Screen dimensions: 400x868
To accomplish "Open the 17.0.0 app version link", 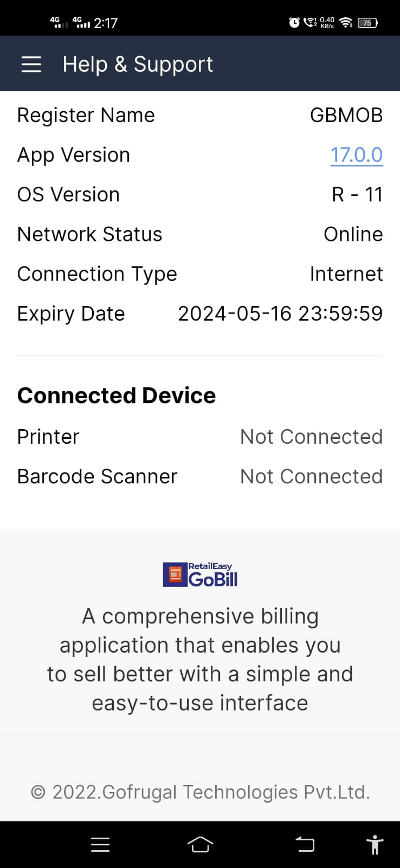I will tap(357, 155).
